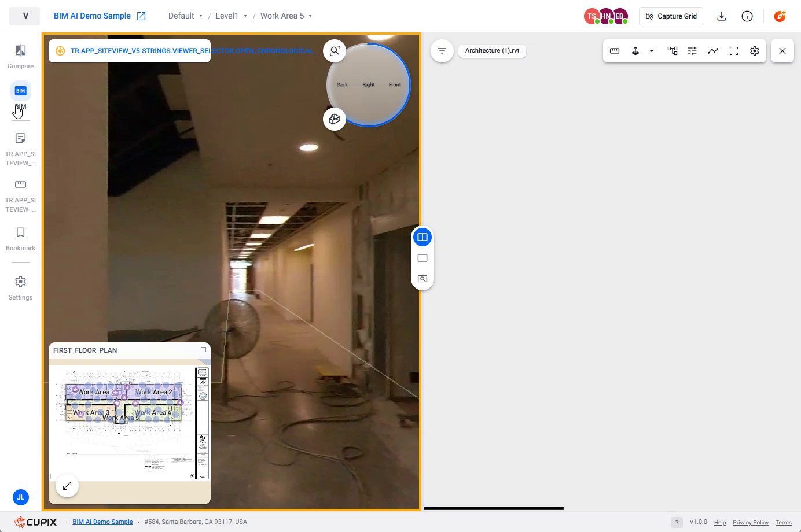Expand the section tool dropdown arrow
The width and height of the screenshot is (801, 532).
tap(652, 51)
